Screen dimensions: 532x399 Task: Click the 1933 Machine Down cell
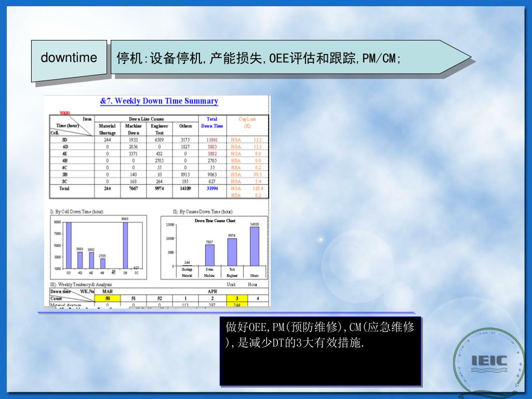click(x=134, y=140)
